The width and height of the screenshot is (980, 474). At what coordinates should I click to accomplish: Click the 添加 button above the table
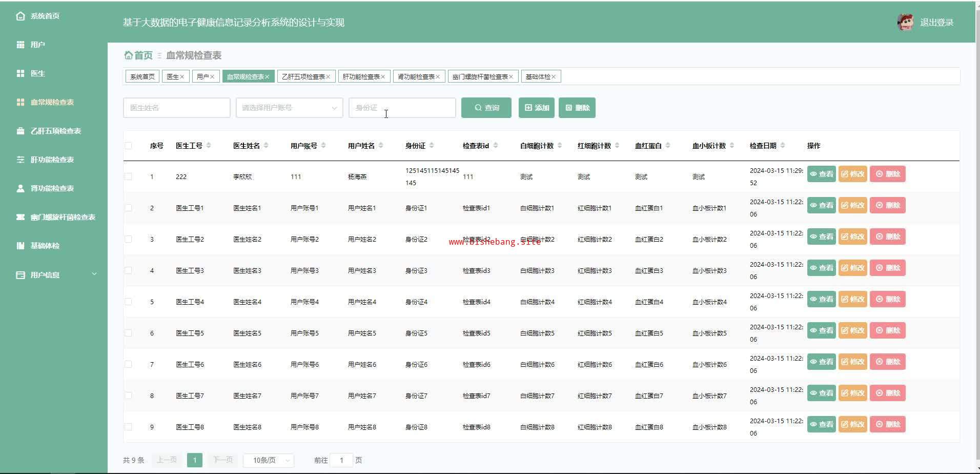(x=536, y=108)
